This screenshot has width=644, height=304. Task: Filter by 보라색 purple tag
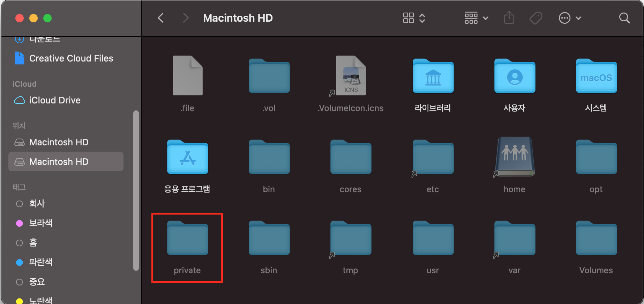click(66, 223)
